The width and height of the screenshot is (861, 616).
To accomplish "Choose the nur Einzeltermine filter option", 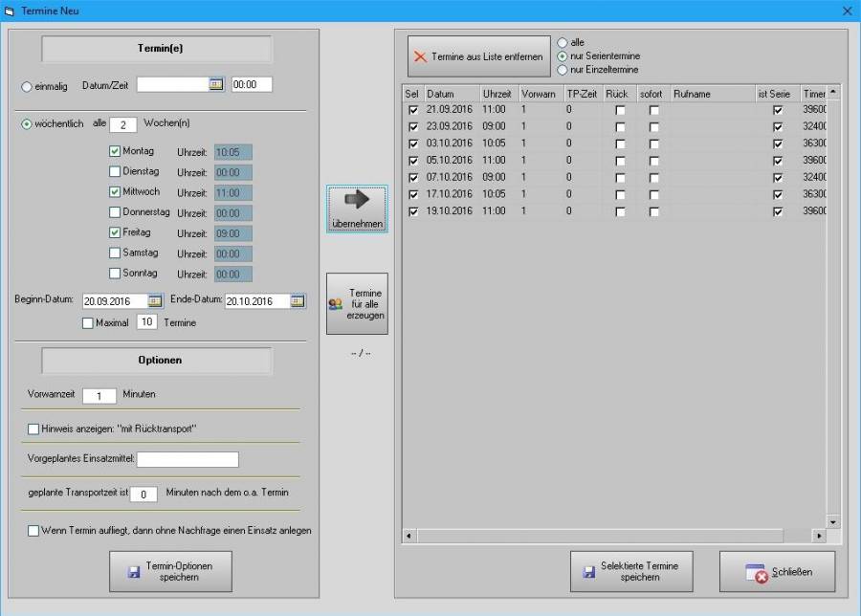I will (562, 70).
